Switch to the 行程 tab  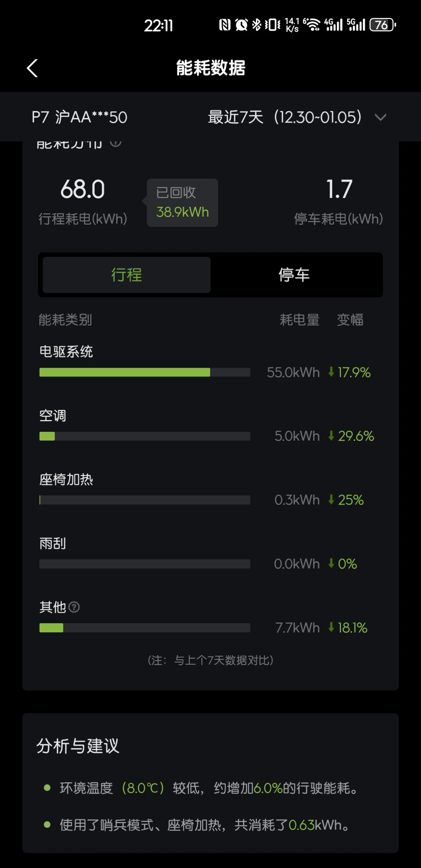click(127, 275)
